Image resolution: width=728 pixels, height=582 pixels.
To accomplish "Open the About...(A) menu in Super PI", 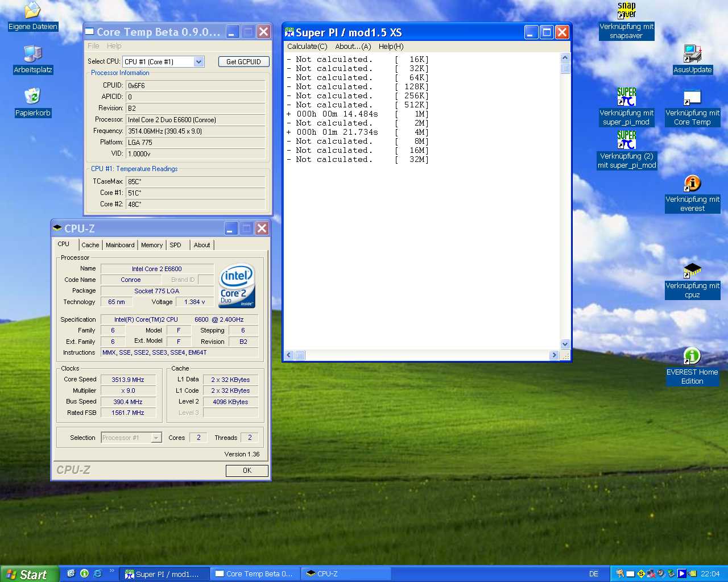I will point(353,47).
